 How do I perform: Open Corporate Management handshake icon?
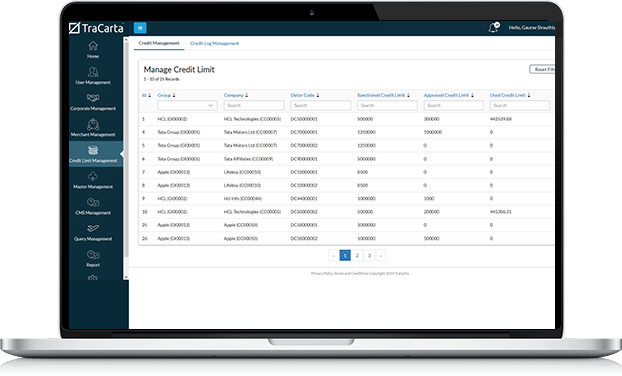[93, 98]
